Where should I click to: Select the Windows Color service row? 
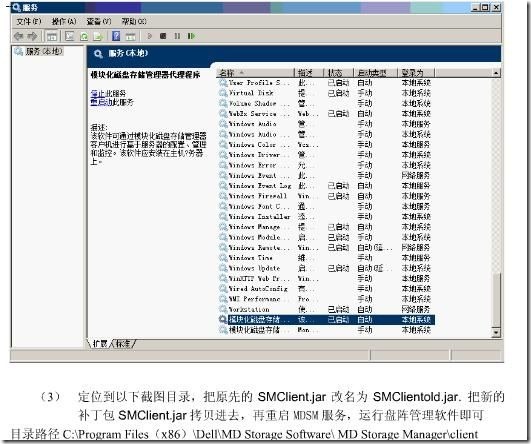[x=326, y=145]
